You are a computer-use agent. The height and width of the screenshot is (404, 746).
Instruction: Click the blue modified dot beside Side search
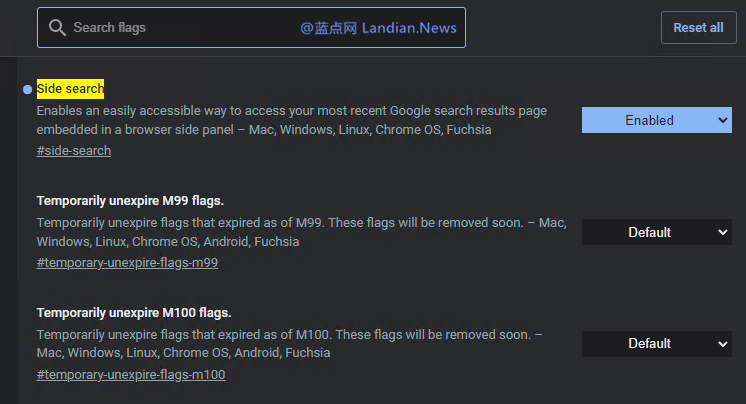coord(27,89)
